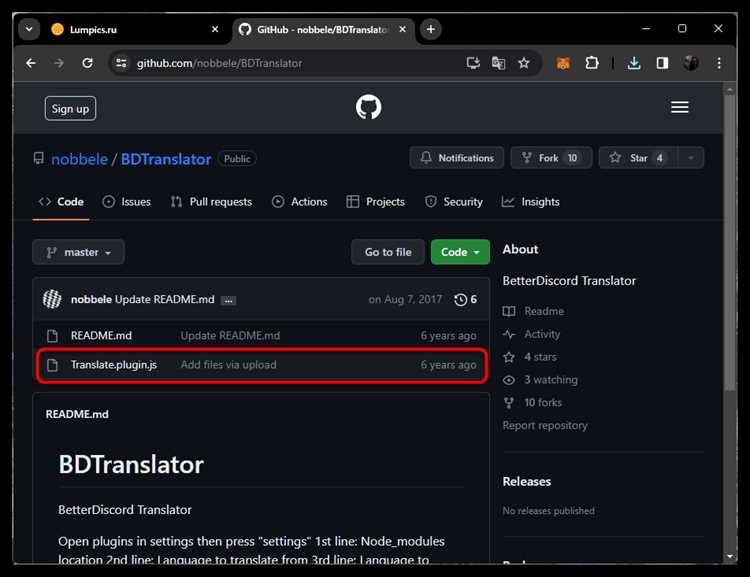Image resolution: width=750 pixels, height=577 pixels.
Task: Switch to the Lumpics.ru tab
Action: (133, 30)
